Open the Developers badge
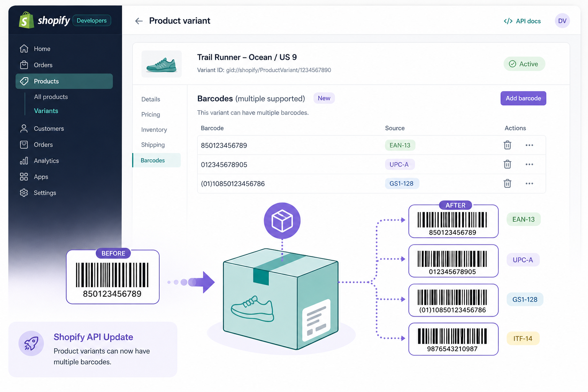 [x=91, y=21]
